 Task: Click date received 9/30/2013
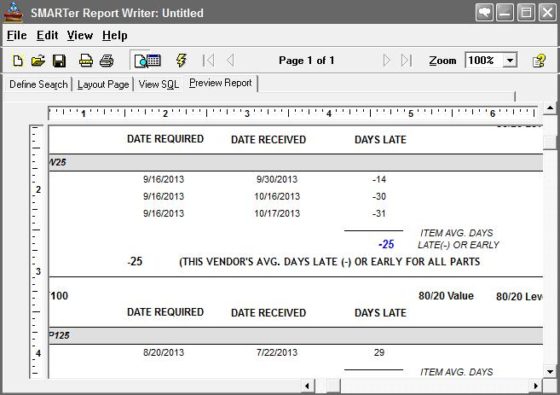(277, 179)
